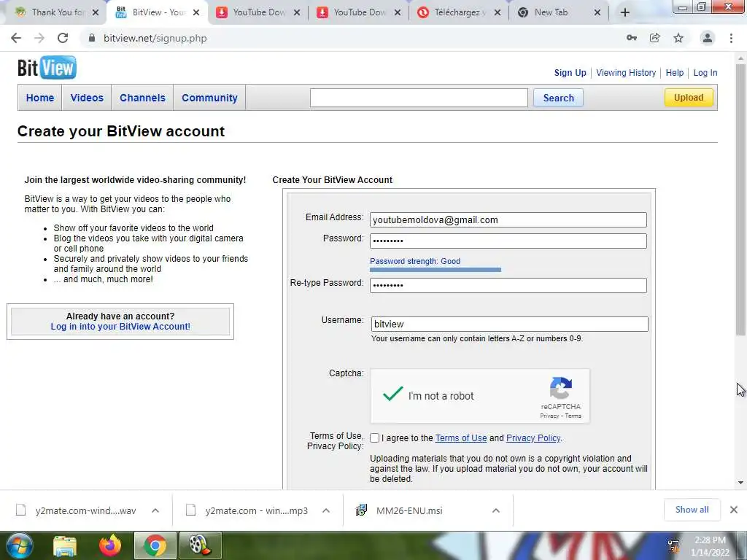Screen dimensions: 747x560
Task: Expand options for MM26-ENU.msi download
Action: [x=496, y=510]
